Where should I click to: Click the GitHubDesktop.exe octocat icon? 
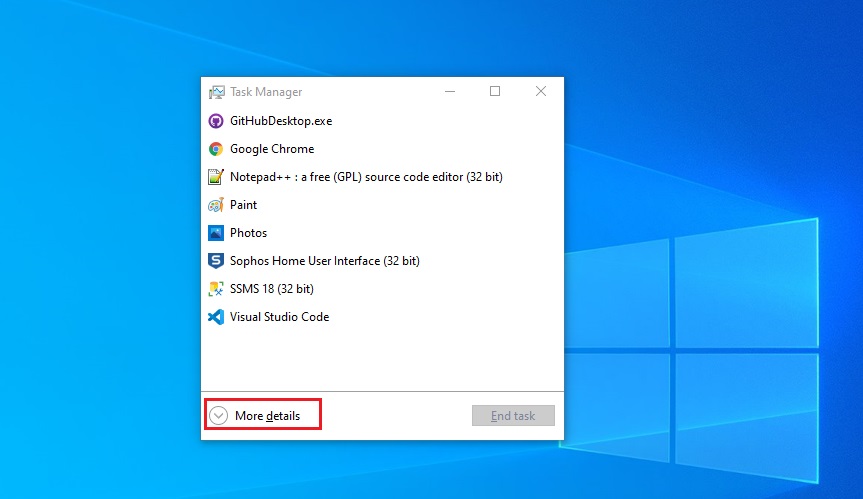pos(216,121)
